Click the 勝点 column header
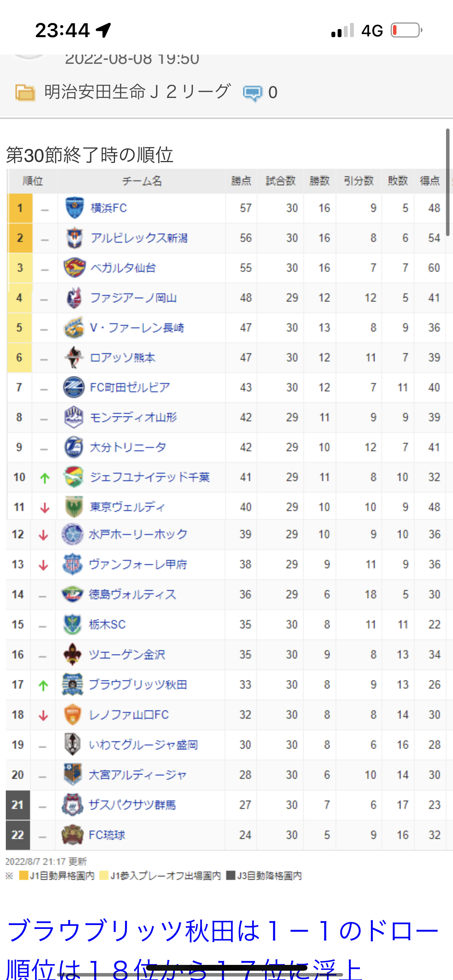The width and height of the screenshot is (453, 980). point(241,181)
